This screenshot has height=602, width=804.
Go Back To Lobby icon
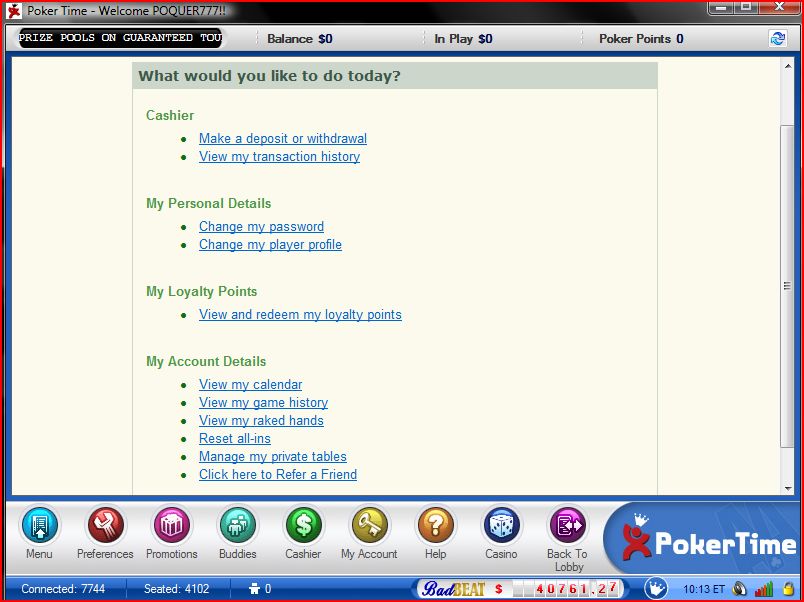pos(567,525)
